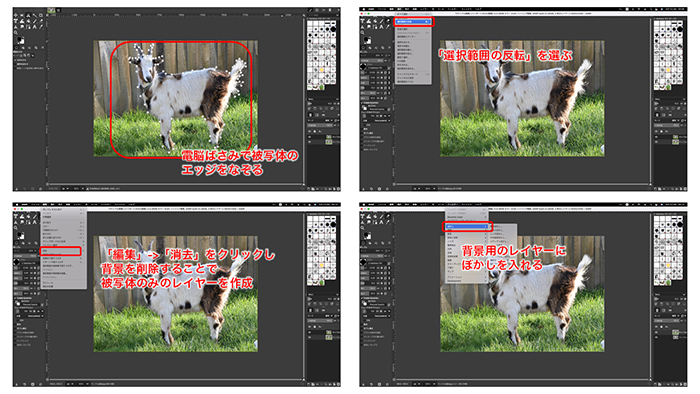Viewport: 700px width, 394px height.
Task: Open tool options menu arrow in 電脳ばさみ screenshot
Action: click(x=33, y=56)
